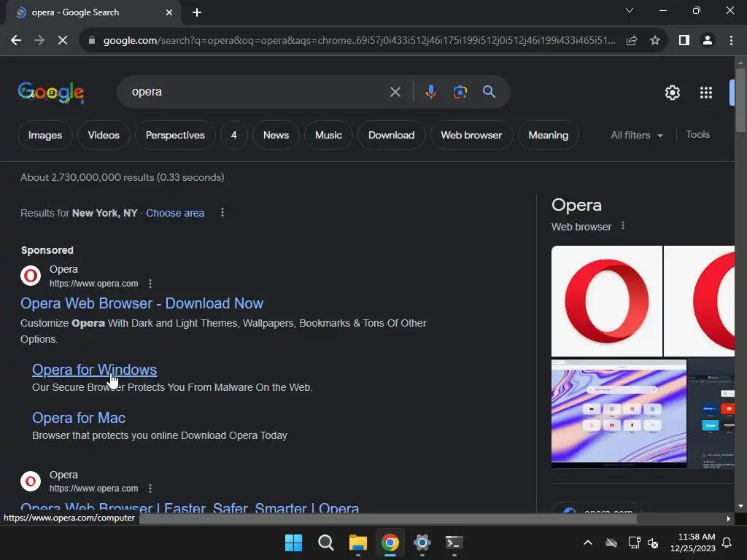Open more options next to Choose area
This screenshot has height=560, width=747.
pyautogui.click(x=222, y=212)
